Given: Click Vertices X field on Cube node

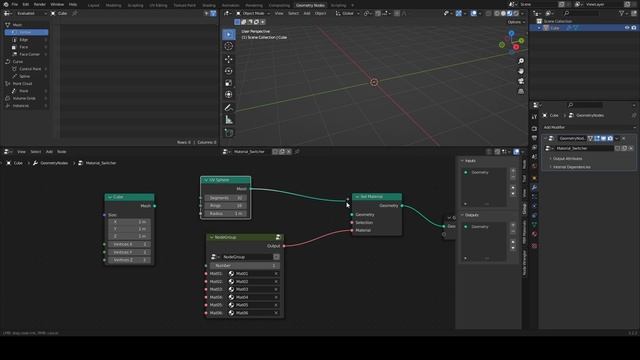Looking at the screenshot, I should [129, 244].
